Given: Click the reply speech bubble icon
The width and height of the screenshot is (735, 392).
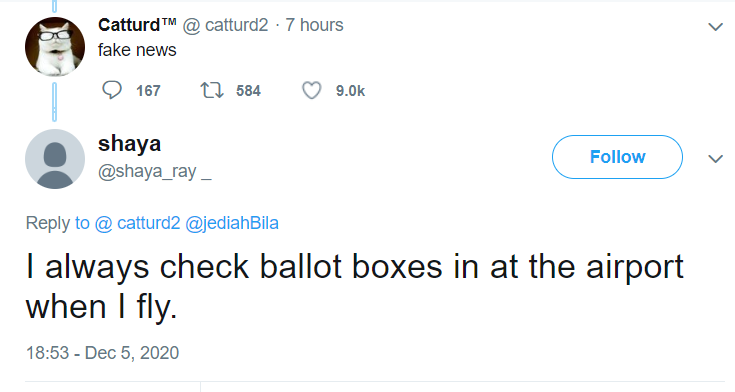Looking at the screenshot, I should [x=112, y=90].
